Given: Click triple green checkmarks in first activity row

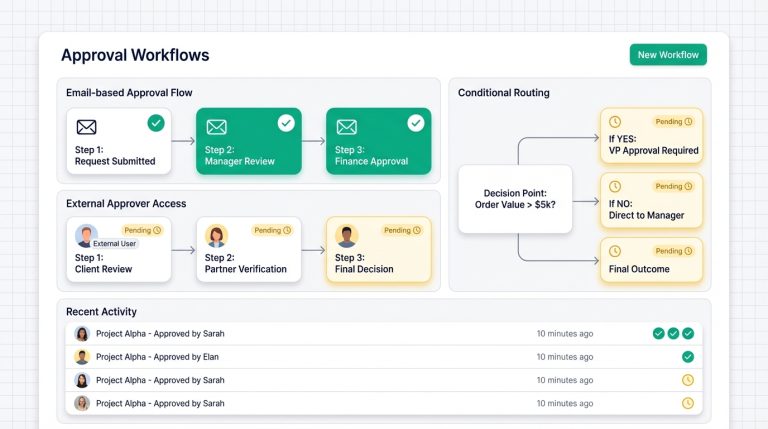Looking at the screenshot, I should [673, 334].
